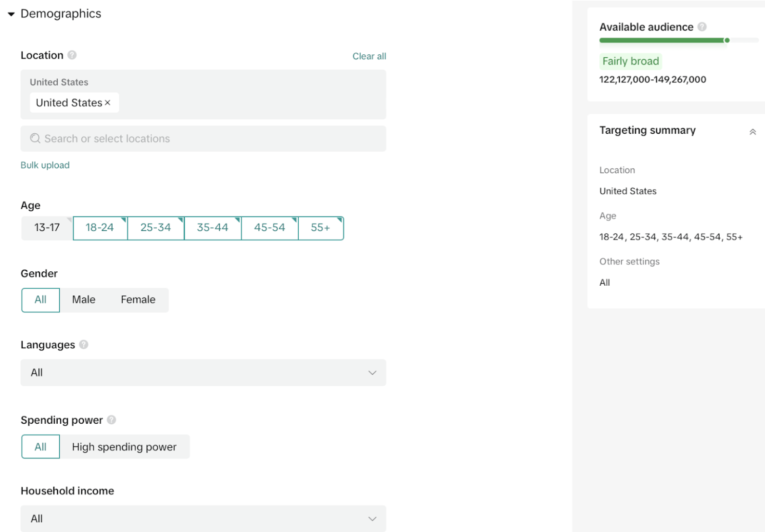Toggle the 55+ age group
The image size is (765, 532).
click(x=320, y=228)
